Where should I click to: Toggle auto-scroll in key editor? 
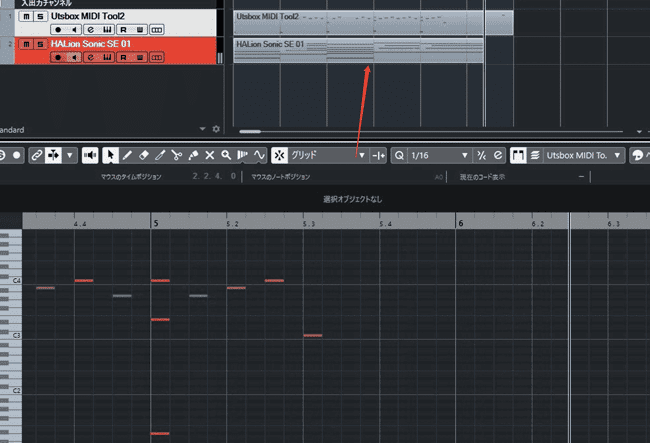click(53, 155)
